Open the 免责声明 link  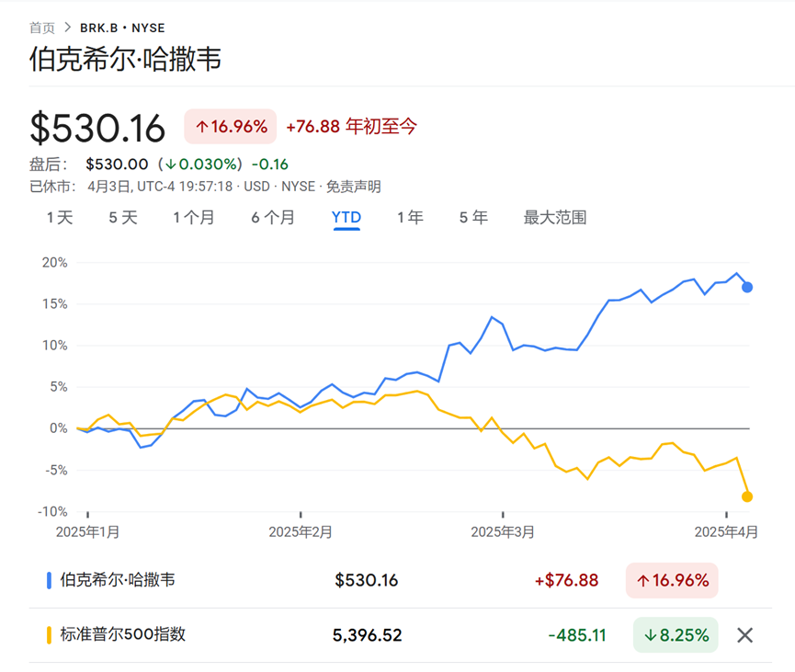[354, 187]
